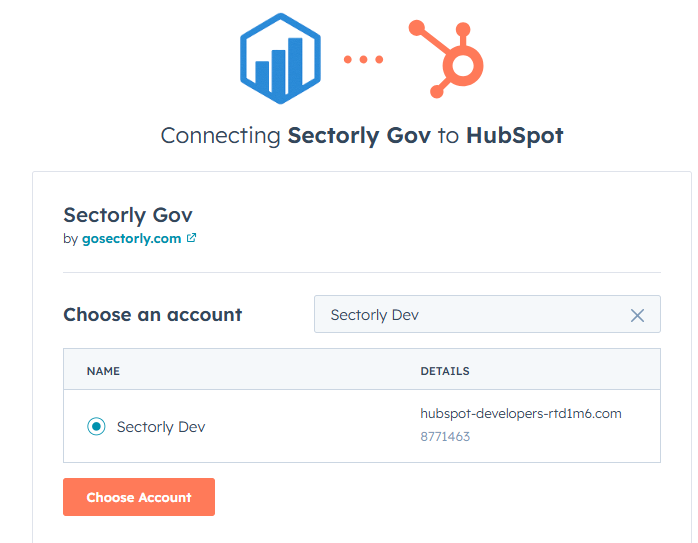Click the word "Connecting" in the heading

point(221,136)
